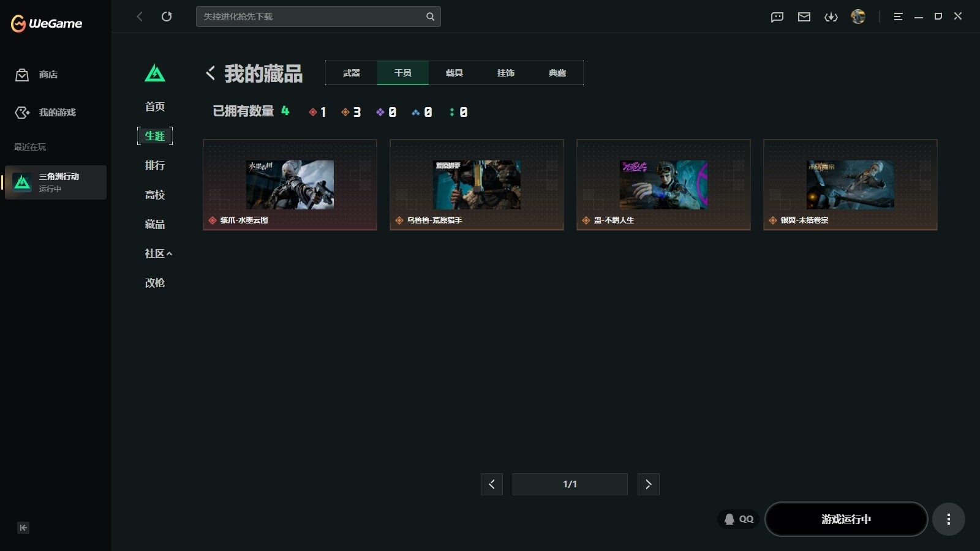
Task: Click the green Delta Force triangle logo
Action: pos(155,73)
